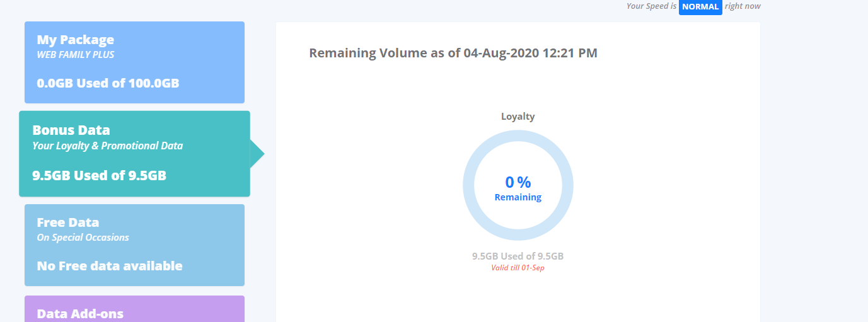The height and width of the screenshot is (322, 868).
Task: Open the Data Add-ons card
Action: pyautogui.click(x=134, y=309)
